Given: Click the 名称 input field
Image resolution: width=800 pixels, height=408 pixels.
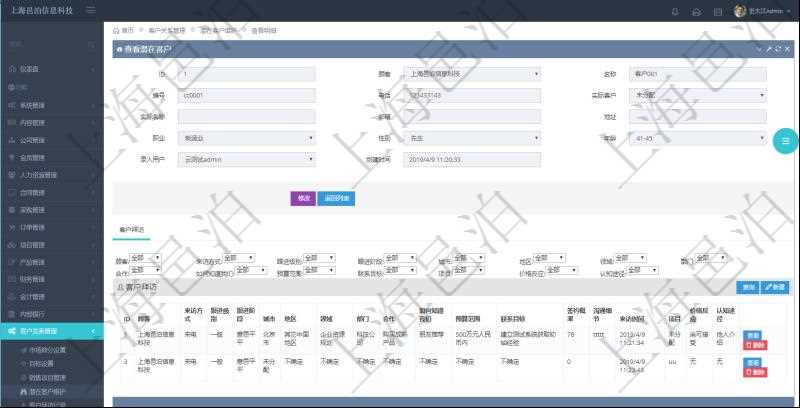Looking at the screenshot, I should point(697,74).
